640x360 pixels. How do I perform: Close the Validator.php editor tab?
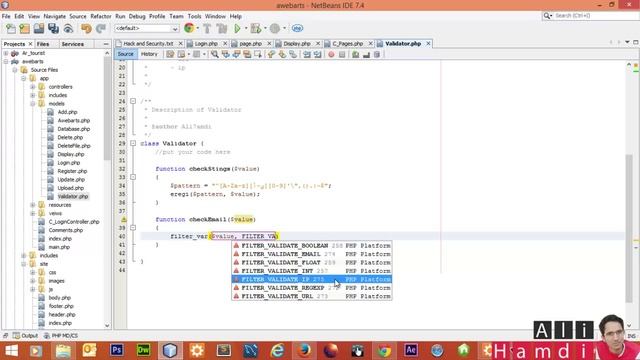click(428, 44)
